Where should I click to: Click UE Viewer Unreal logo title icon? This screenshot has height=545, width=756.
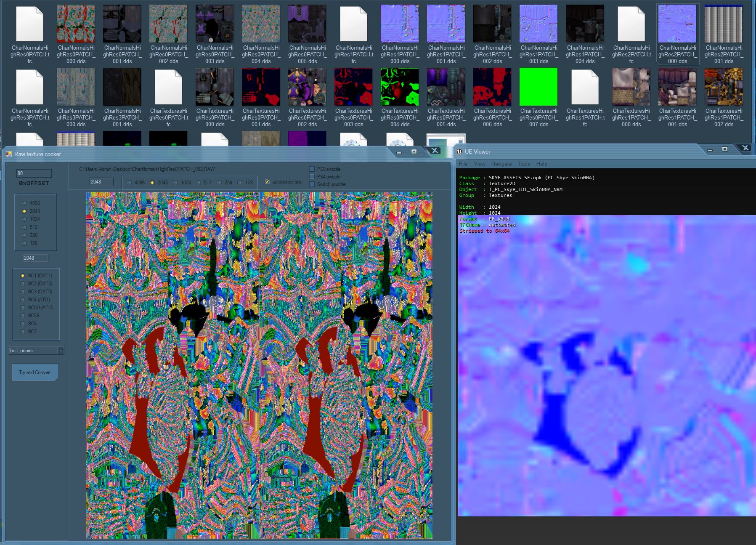point(459,152)
